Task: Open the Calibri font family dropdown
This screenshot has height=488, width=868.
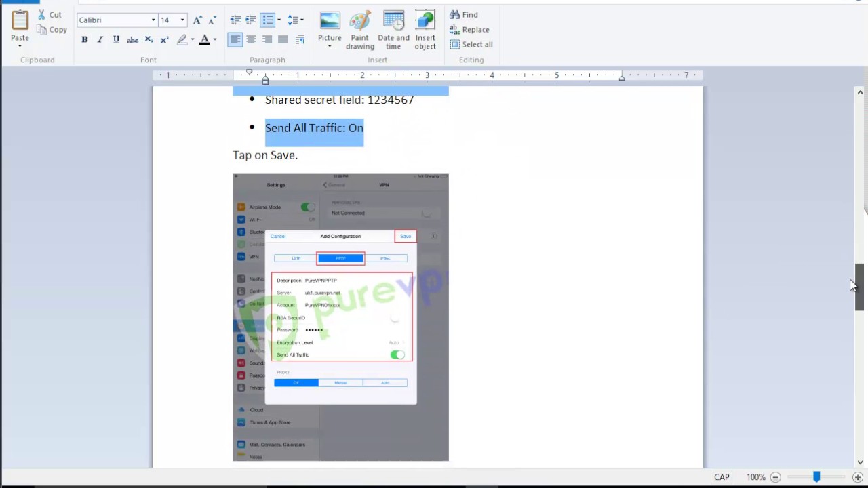Action: (x=153, y=20)
